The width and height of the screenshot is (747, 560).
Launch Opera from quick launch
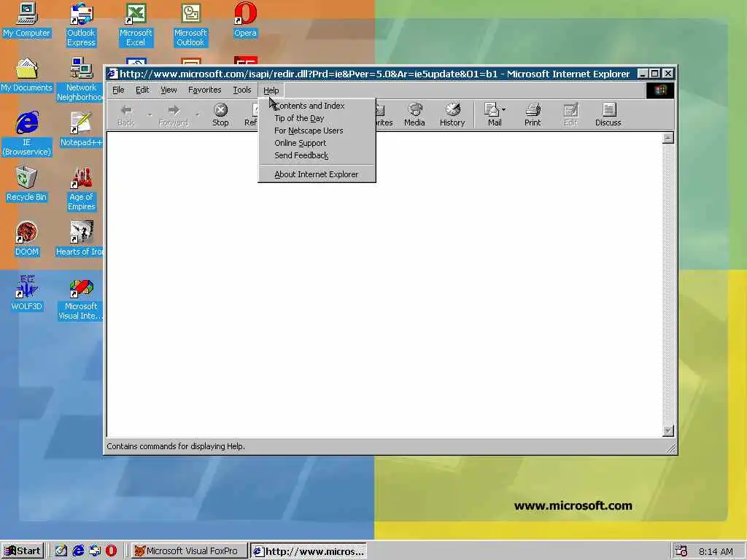click(111, 551)
